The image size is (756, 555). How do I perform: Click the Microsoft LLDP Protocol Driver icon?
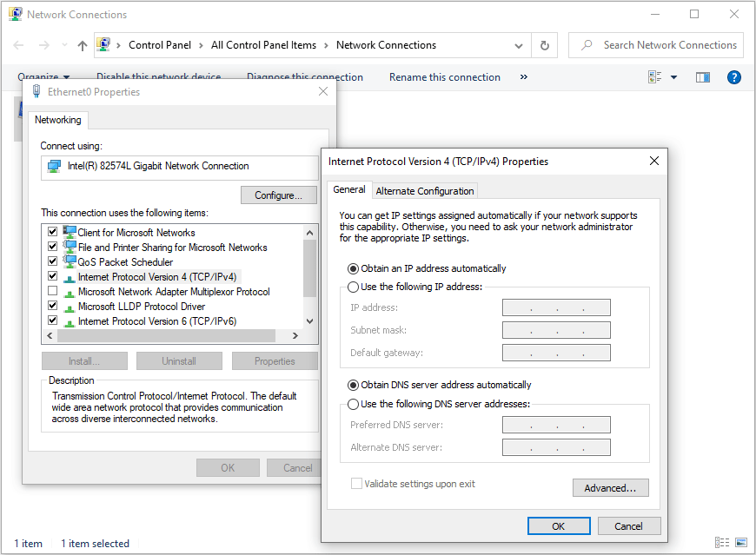(x=70, y=307)
